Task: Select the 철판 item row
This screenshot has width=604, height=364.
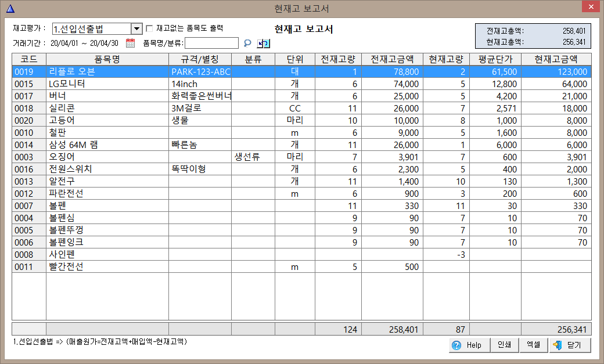Action: 301,132
